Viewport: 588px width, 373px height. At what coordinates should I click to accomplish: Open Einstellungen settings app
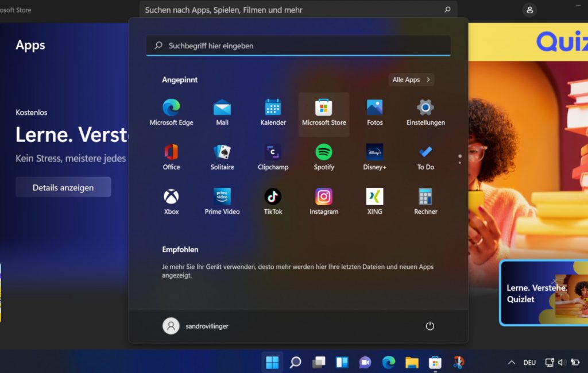pyautogui.click(x=425, y=113)
